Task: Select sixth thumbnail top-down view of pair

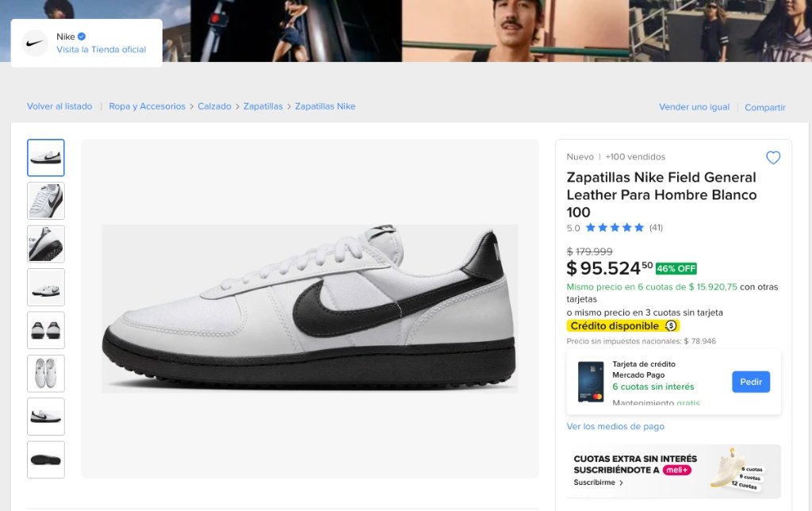Action: (x=45, y=374)
